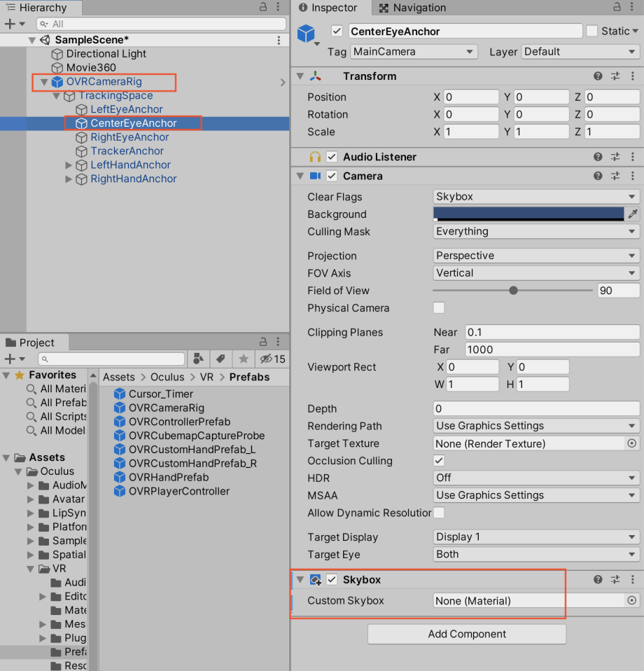This screenshot has width=644, height=671.
Task: Switch to the Navigation tab
Action: point(412,8)
